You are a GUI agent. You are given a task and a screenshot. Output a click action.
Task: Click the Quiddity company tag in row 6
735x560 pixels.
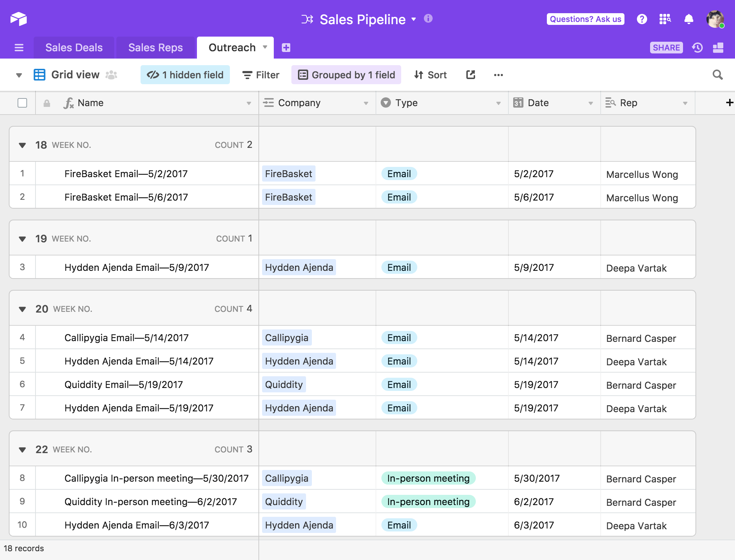(284, 384)
